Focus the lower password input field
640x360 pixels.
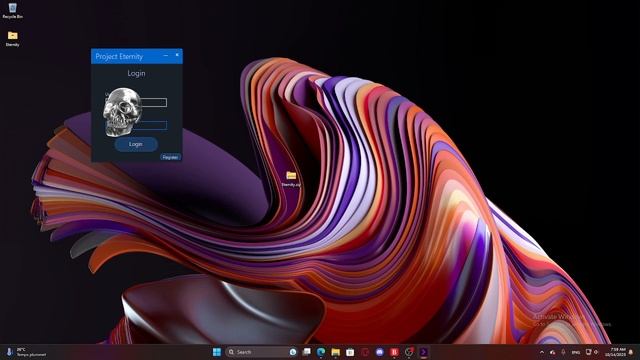coord(149,125)
